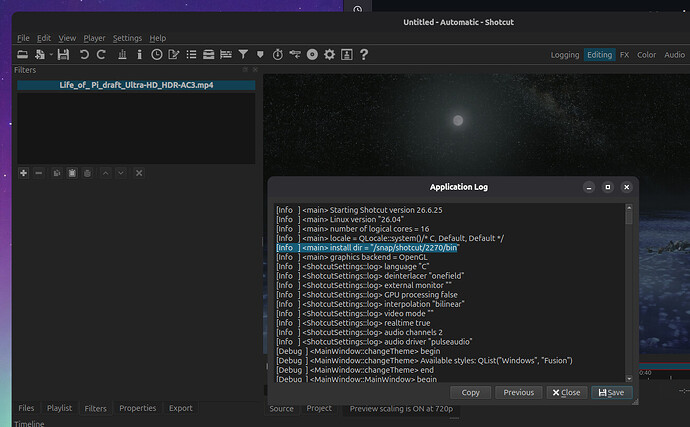
Task: Toggle the Filters funnel icon in toolbar
Action: pos(243,55)
